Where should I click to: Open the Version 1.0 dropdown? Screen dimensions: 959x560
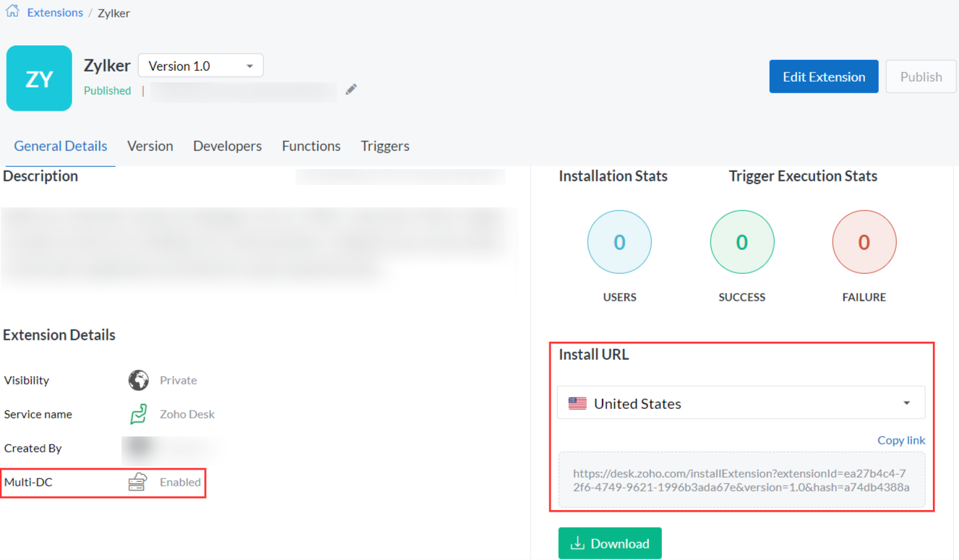[x=200, y=66]
